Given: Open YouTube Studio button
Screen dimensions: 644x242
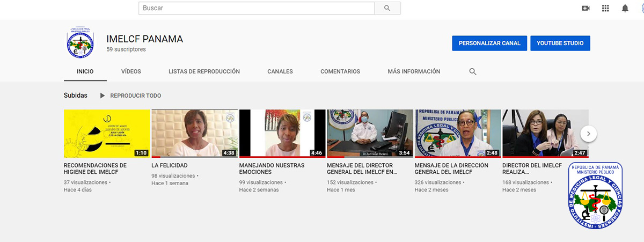Looking at the screenshot, I should (560, 43).
